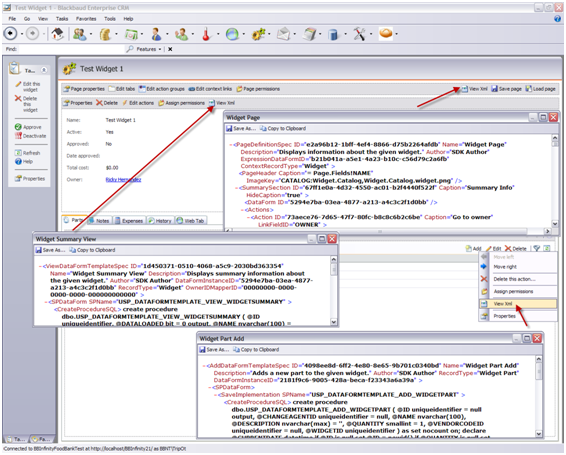Collapse the SummarySection XML node
566x455 pixels.
click(237, 188)
